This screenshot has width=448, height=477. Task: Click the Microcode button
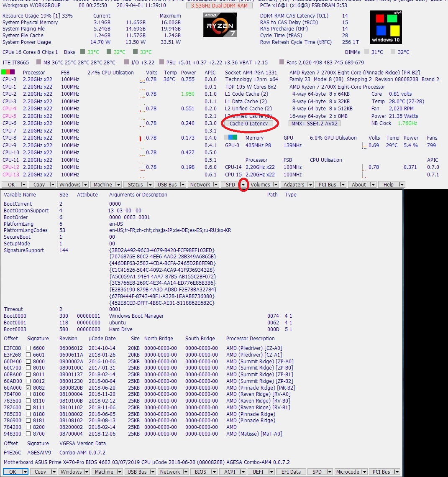pyautogui.click(x=348, y=472)
